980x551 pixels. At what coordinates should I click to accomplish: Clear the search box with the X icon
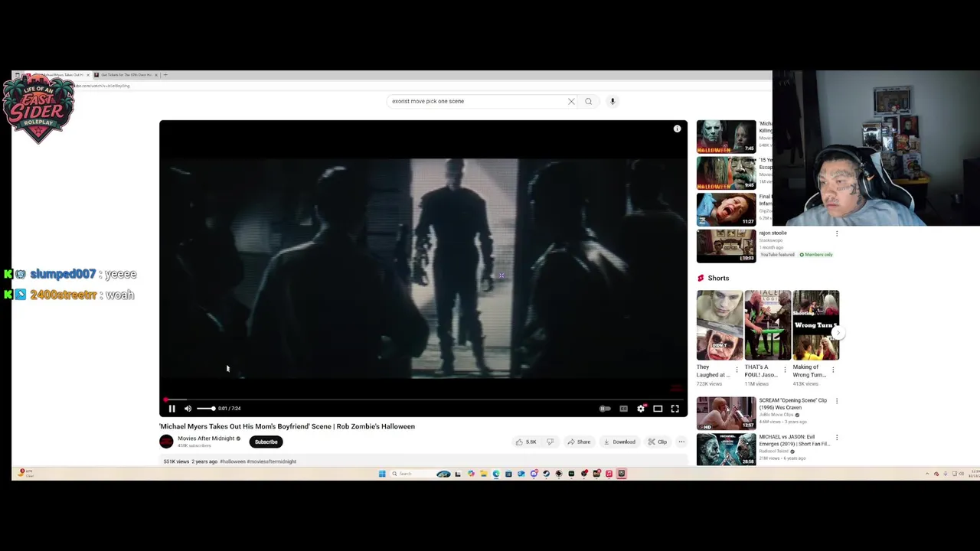pyautogui.click(x=571, y=101)
